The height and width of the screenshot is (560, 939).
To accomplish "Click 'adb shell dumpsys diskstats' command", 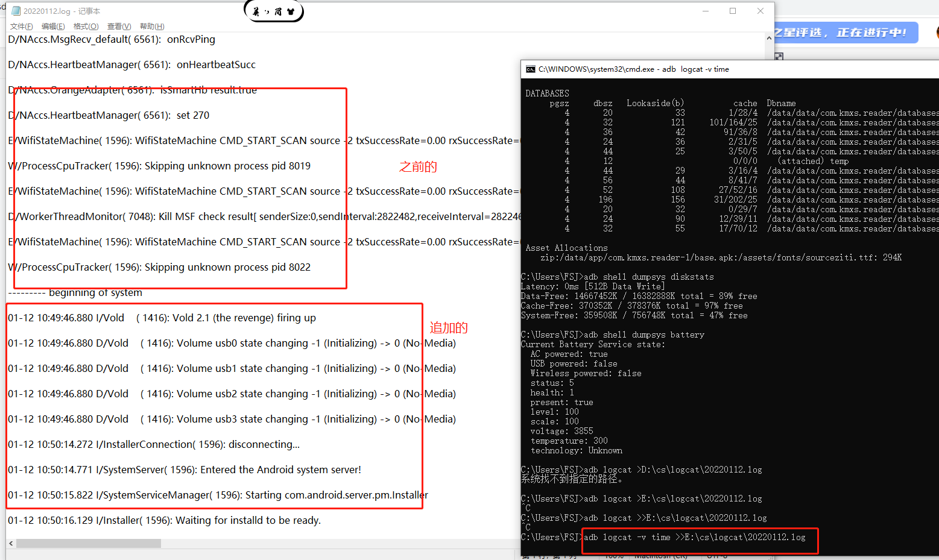I will coord(648,277).
